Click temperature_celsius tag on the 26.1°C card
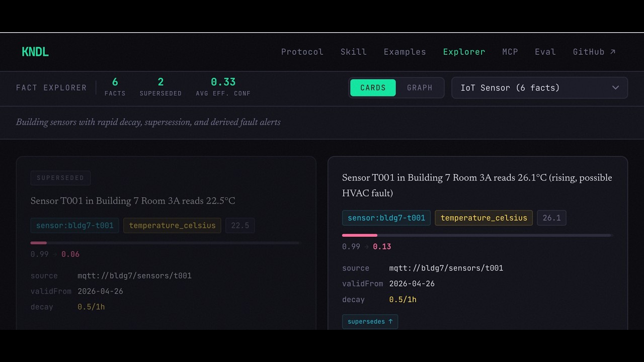Image resolution: width=644 pixels, height=362 pixels. coord(484,218)
